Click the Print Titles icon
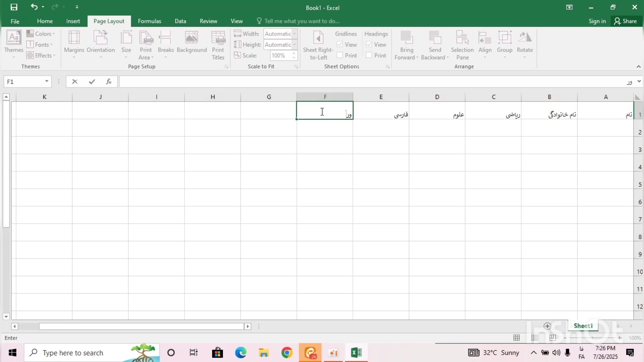Image resolution: width=644 pixels, height=362 pixels. click(218, 38)
